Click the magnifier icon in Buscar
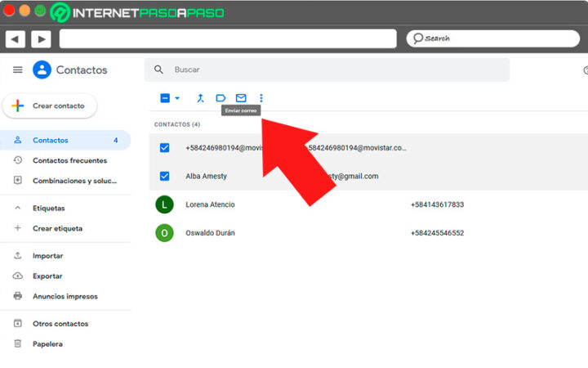The height and width of the screenshot is (368, 588). 158,70
